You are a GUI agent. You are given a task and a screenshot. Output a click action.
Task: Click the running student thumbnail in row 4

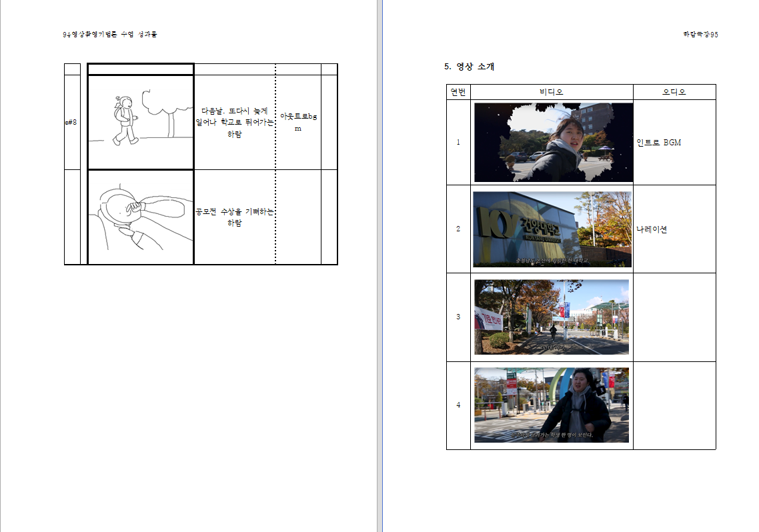click(x=551, y=405)
